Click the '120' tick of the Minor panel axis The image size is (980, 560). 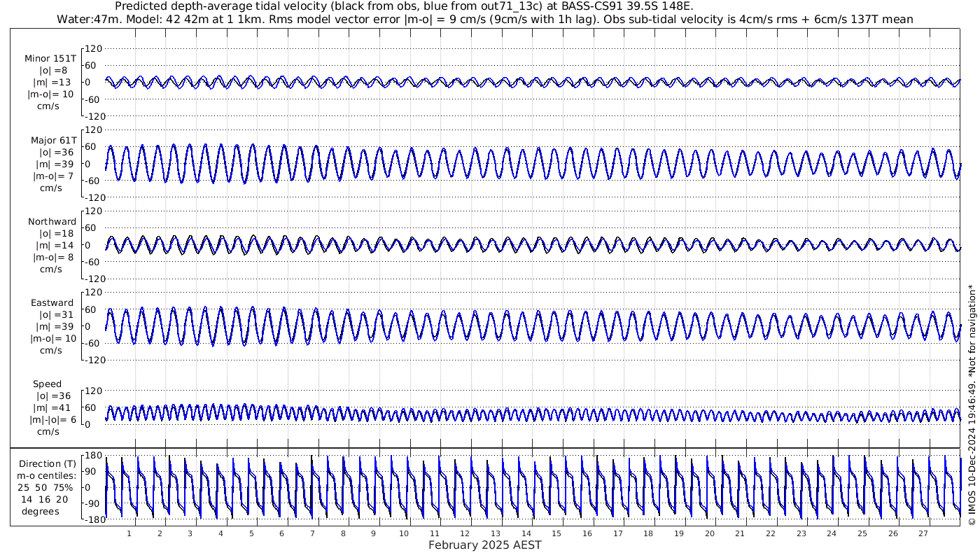94,49
